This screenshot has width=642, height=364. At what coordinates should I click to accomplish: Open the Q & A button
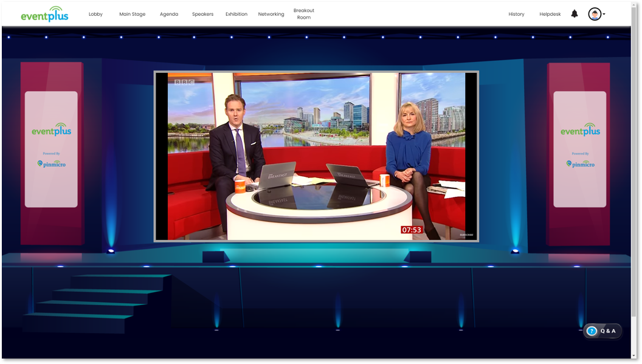click(602, 331)
